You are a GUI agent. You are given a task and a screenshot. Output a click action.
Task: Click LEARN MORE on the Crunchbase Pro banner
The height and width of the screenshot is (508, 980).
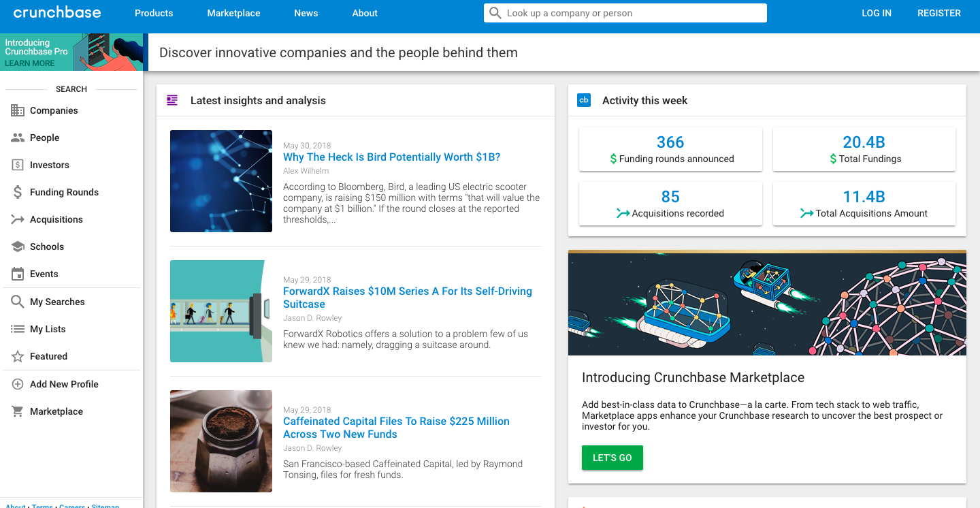tap(30, 63)
